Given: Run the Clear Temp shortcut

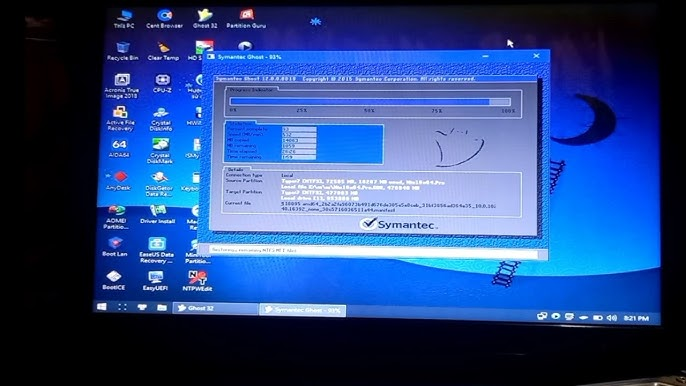Looking at the screenshot, I should point(163,51).
